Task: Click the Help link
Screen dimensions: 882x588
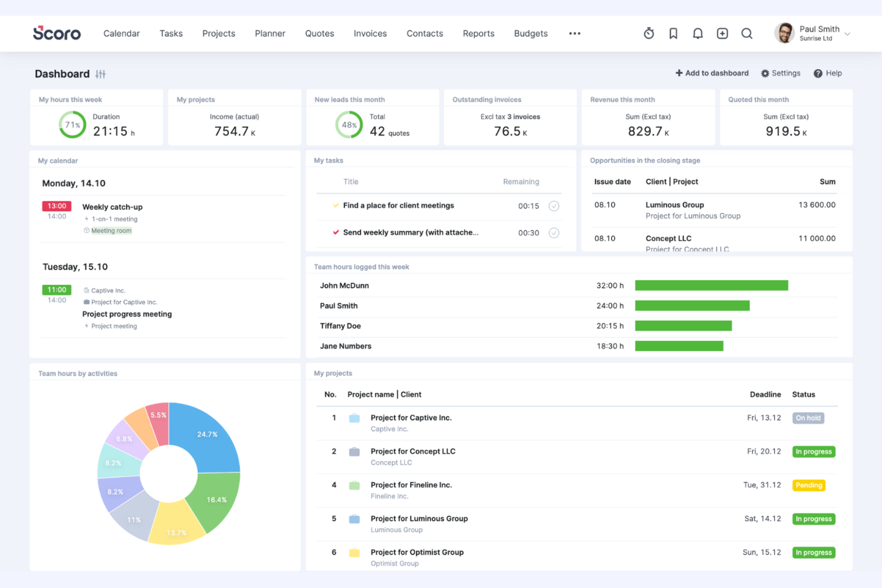Action: coord(828,73)
